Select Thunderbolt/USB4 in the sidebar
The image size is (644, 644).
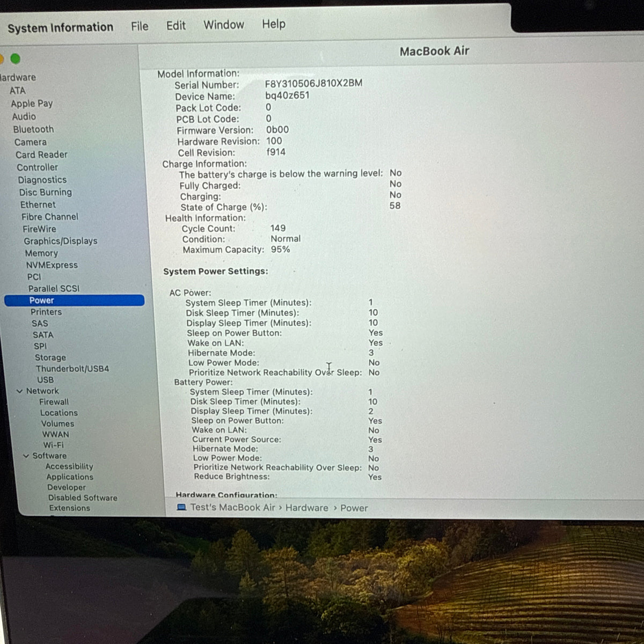point(72,369)
